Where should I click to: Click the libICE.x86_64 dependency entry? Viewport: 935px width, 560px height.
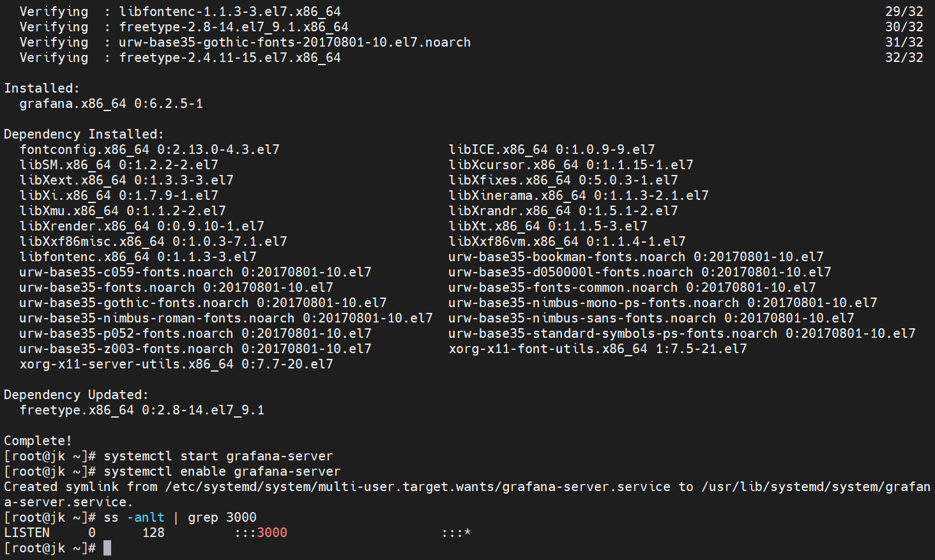click(552, 149)
